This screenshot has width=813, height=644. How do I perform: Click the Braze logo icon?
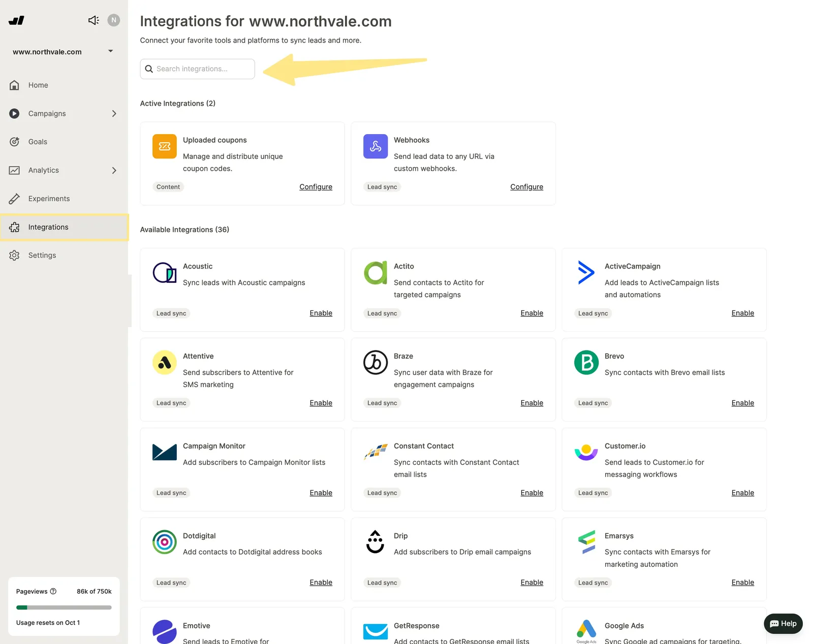pyautogui.click(x=376, y=363)
